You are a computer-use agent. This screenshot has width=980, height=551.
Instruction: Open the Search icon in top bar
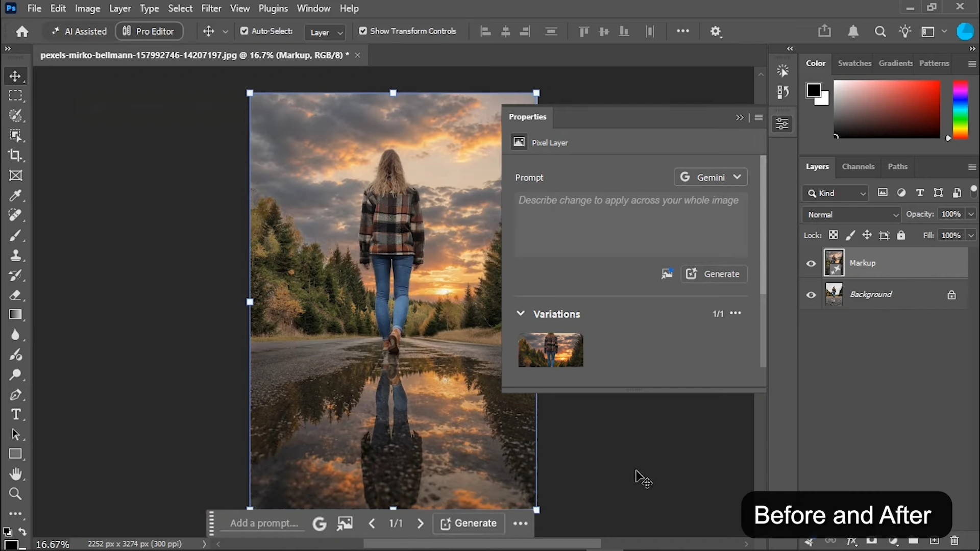[x=880, y=32]
